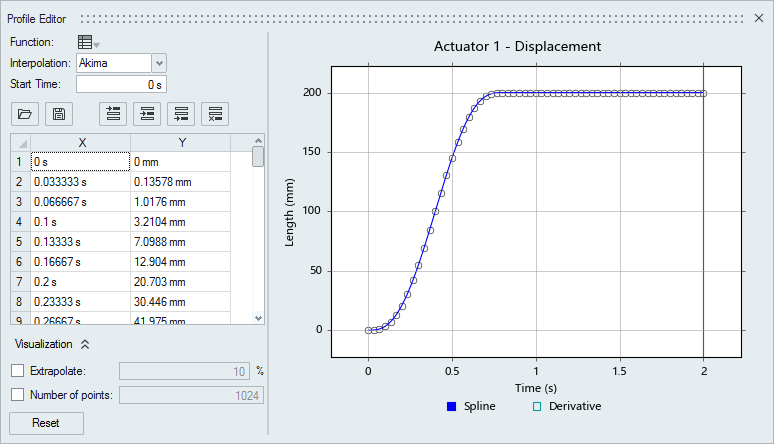
Task: Open a profile file with folder icon
Action: click(x=26, y=114)
